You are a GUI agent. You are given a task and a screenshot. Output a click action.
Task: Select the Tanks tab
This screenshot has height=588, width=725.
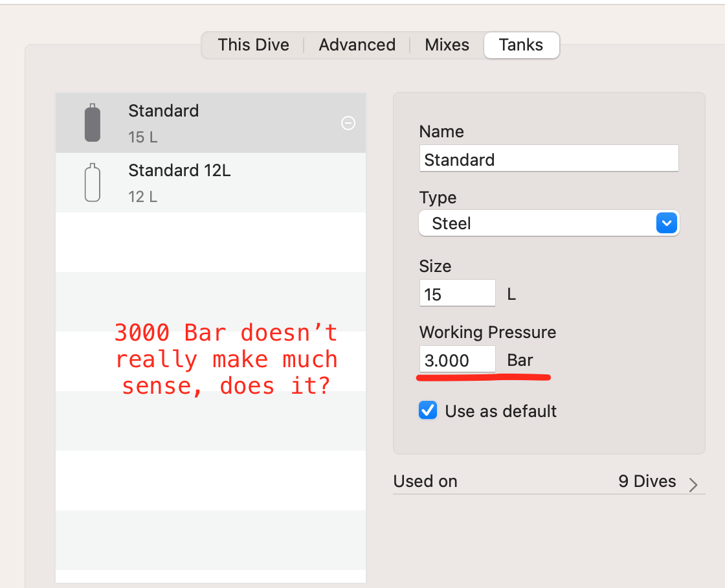521,45
